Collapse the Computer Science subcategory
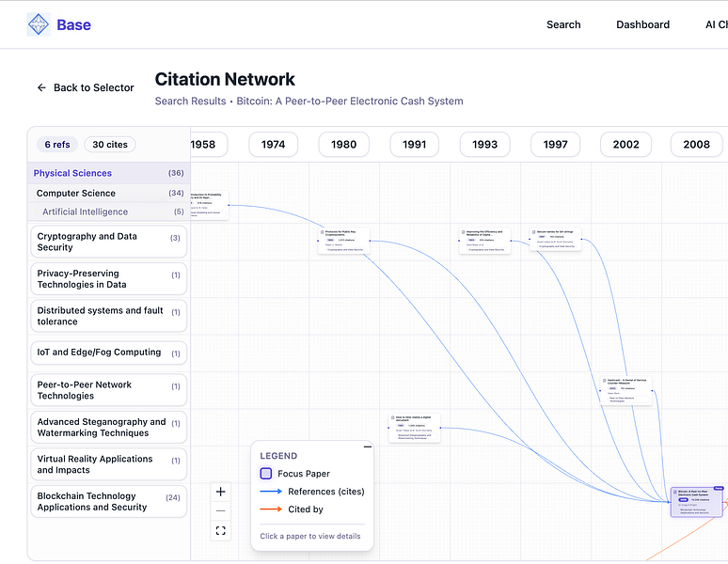The image size is (728, 564). (109, 193)
